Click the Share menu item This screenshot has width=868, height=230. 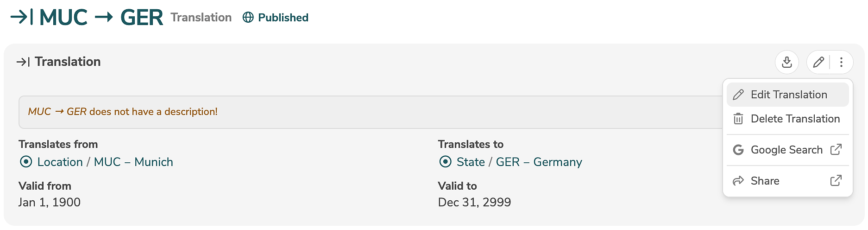[x=765, y=181]
